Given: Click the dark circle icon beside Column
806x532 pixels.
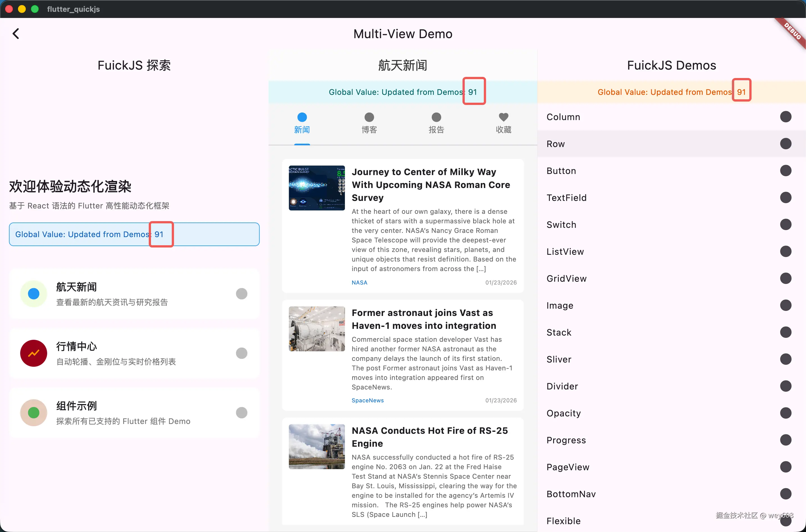Looking at the screenshot, I should click(x=785, y=117).
